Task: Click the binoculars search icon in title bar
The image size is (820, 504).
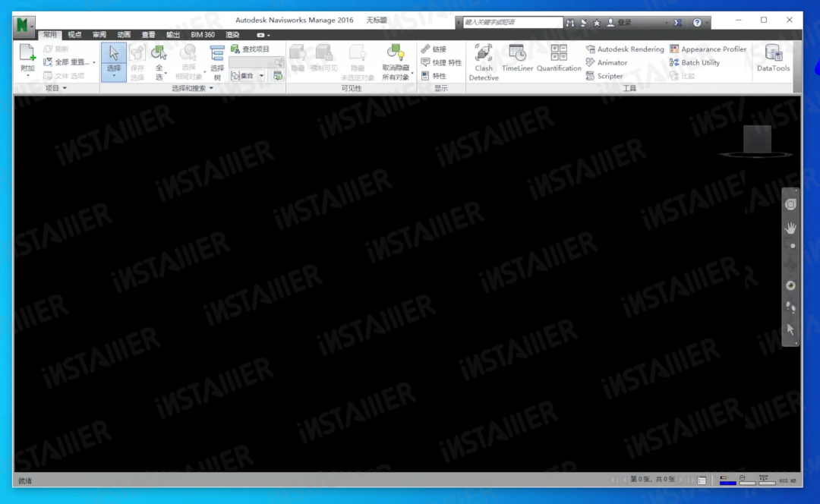Action: pos(570,23)
